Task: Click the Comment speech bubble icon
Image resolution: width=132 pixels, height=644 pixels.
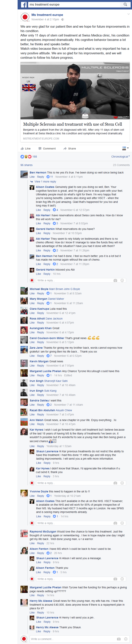Action: pos(40,149)
